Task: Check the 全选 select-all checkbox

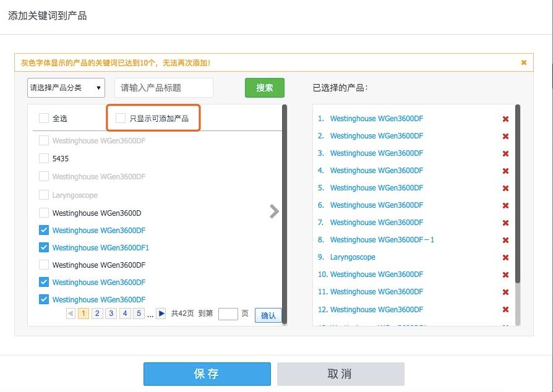Action: (x=44, y=118)
